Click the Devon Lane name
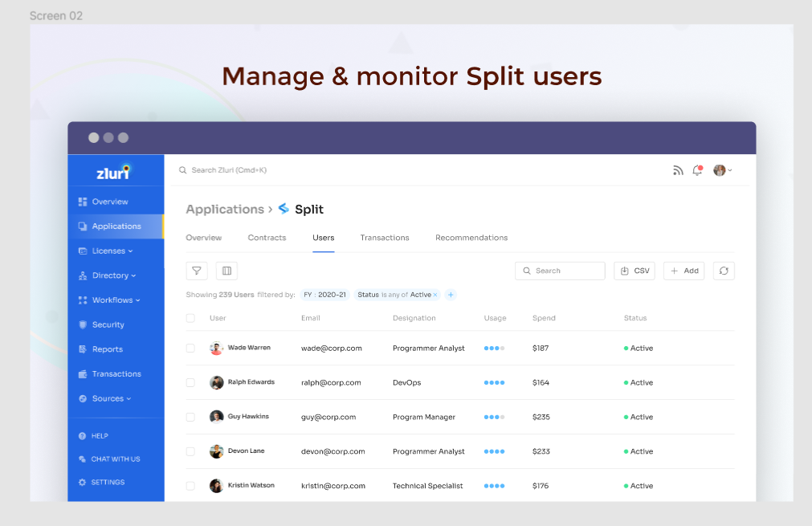The height and width of the screenshot is (526, 812). tap(246, 451)
